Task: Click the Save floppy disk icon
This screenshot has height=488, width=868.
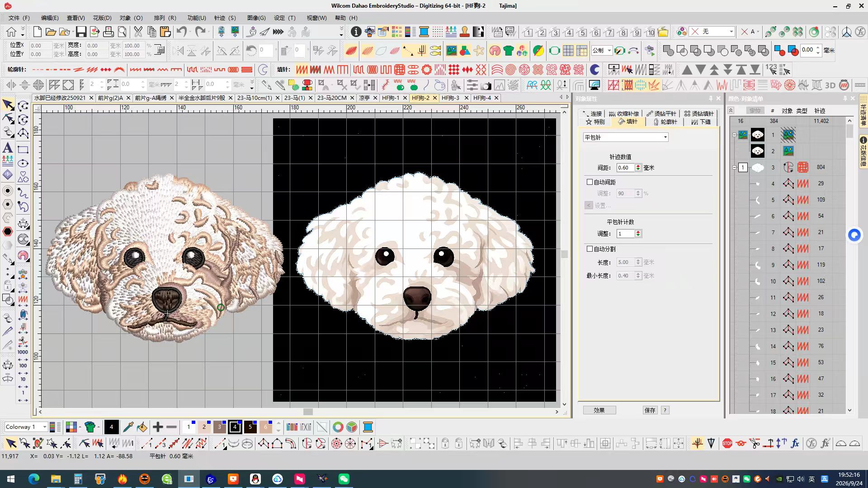Action: 81,32
